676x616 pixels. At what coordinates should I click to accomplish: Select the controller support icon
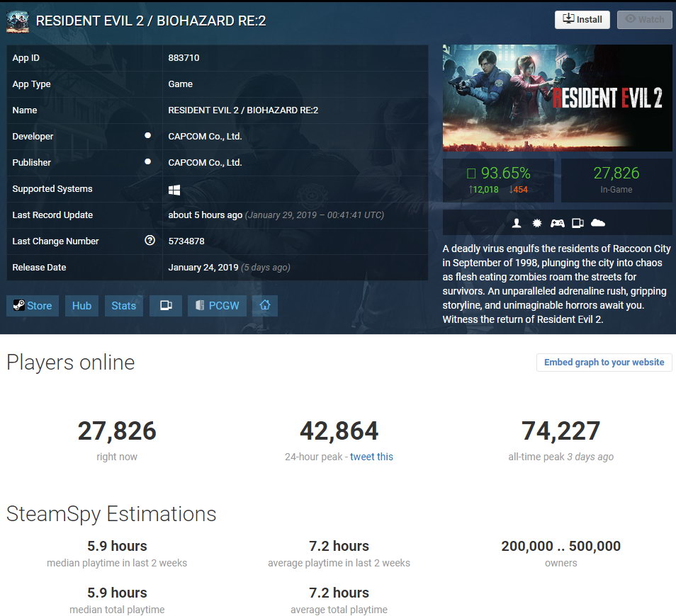558,222
